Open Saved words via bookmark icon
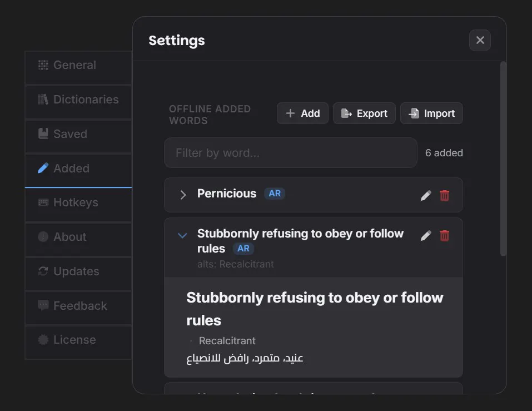The width and height of the screenshot is (532, 411). point(43,133)
